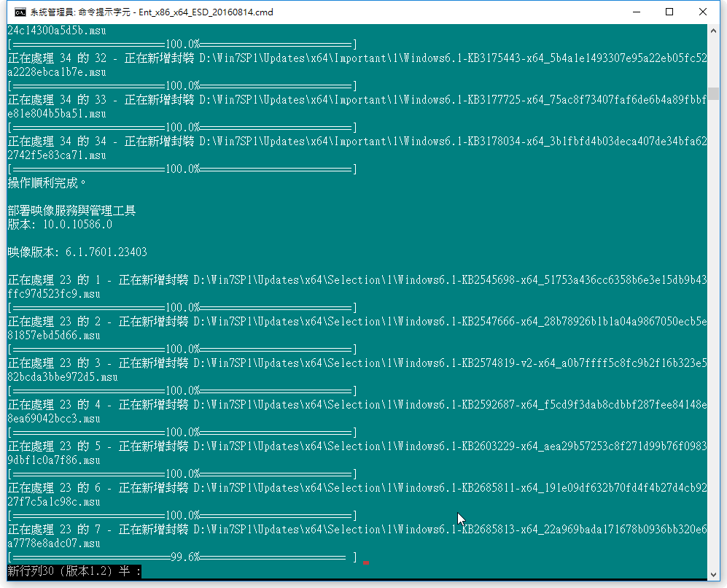This screenshot has width=727, height=588.
Task: Click the line containing KB2685811-x64
Action: [x=357, y=488]
